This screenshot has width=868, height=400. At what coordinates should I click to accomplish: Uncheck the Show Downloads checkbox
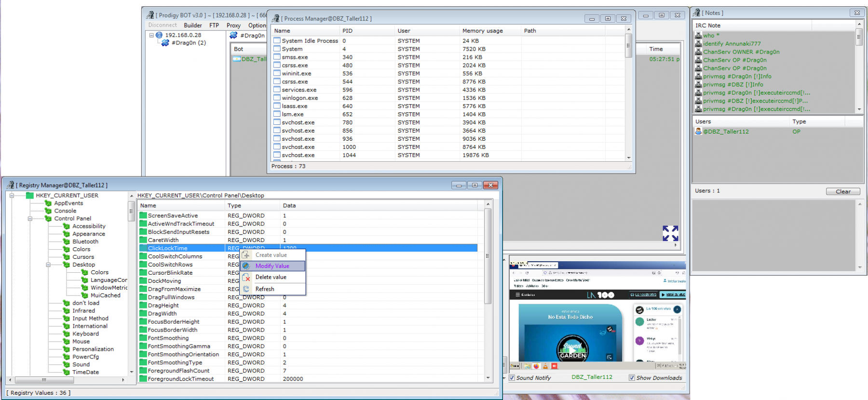click(x=632, y=378)
